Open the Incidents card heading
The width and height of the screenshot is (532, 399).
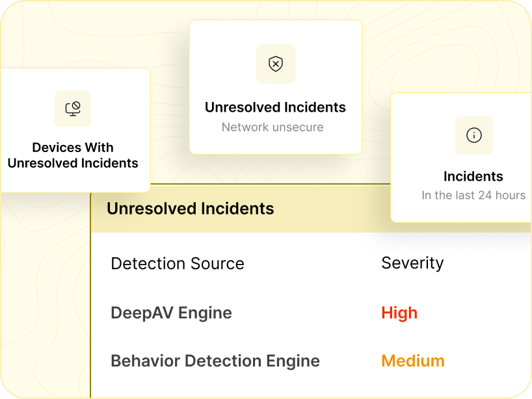(x=473, y=176)
